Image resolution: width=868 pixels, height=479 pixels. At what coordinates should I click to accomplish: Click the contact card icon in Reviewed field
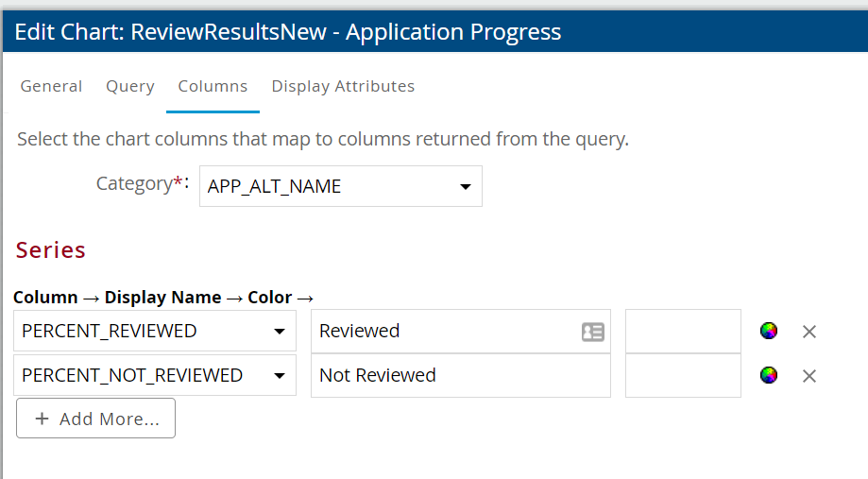pos(592,332)
